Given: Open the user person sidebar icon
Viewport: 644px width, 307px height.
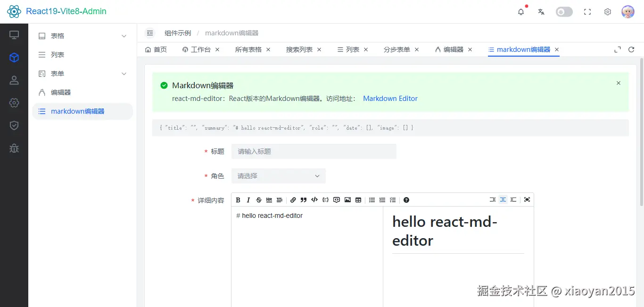Looking at the screenshot, I should 14,80.
